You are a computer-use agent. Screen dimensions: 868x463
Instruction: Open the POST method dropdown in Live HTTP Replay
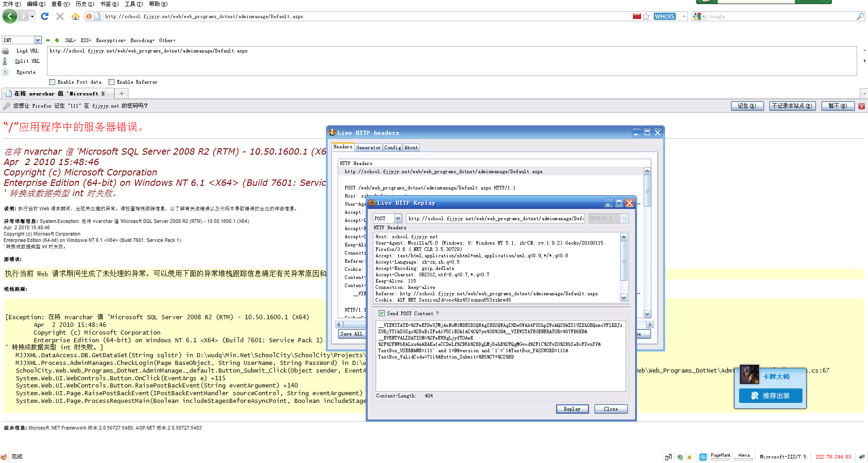[398, 218]
